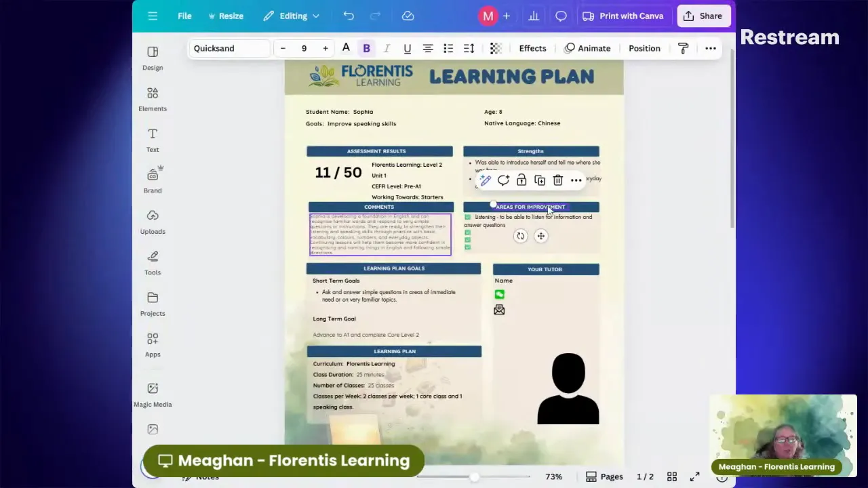Select the Learning Plan title text
868x488 pixels.
(512, 77)
